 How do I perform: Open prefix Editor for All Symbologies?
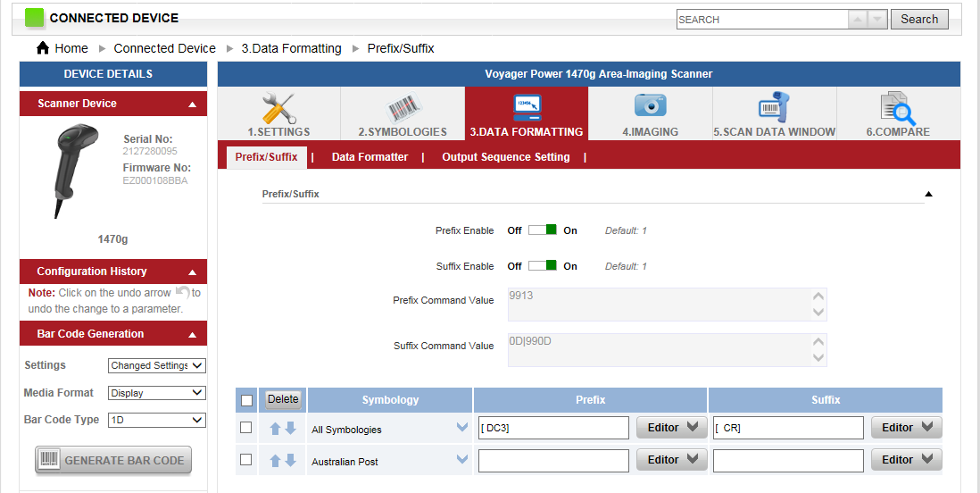pyautogui.click(x=672, y=427)
